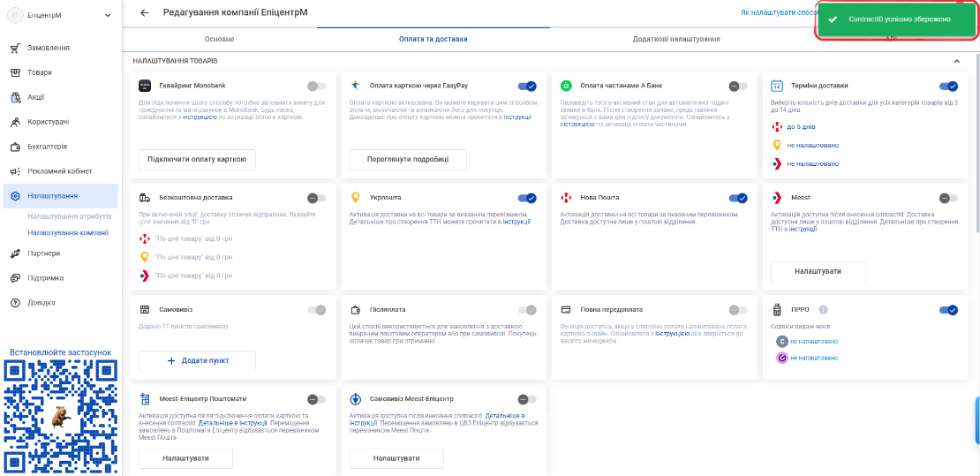Click the Нова Пошта card logo icon
Viewport: 980px width, 476px height.
pos(566,198)
